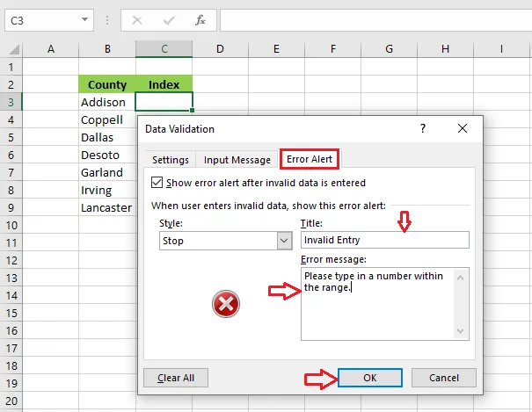Click the County header cell
Viewport: 532px width, 412px height.
(x=107, y=84)
